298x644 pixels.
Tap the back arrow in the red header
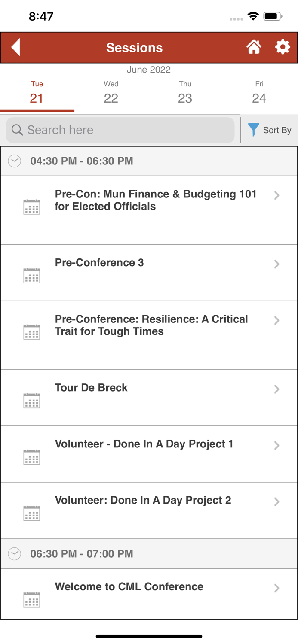pyautogui.click(x=15, y=47)
